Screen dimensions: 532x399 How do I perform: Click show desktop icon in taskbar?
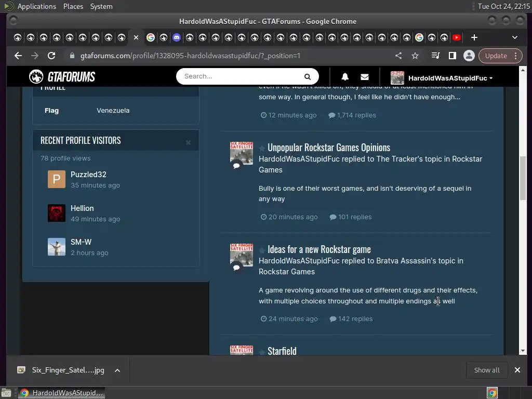6,393
